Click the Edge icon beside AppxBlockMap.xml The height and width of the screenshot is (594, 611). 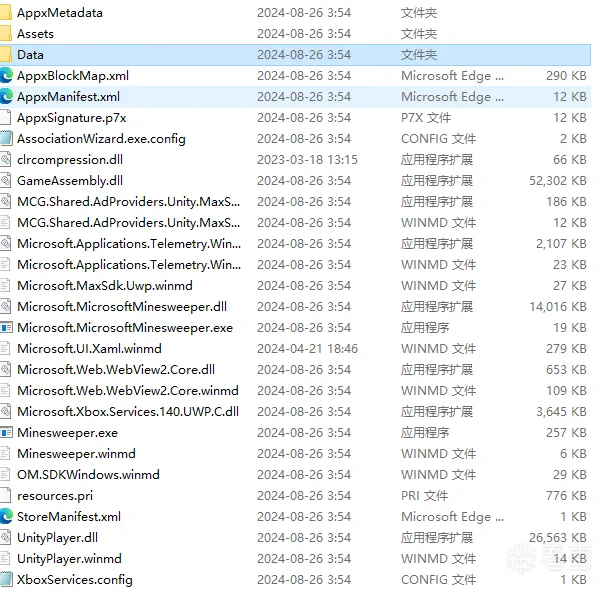click(x=6, y=76)
